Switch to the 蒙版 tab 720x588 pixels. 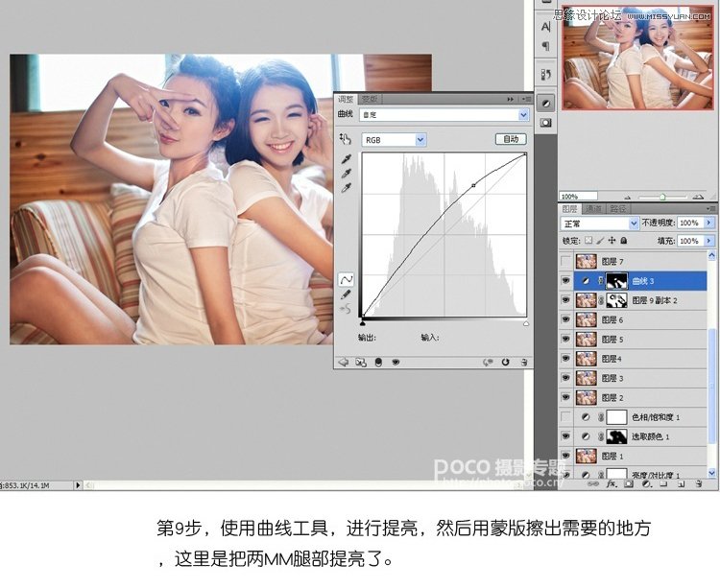[x=370, y=99]
